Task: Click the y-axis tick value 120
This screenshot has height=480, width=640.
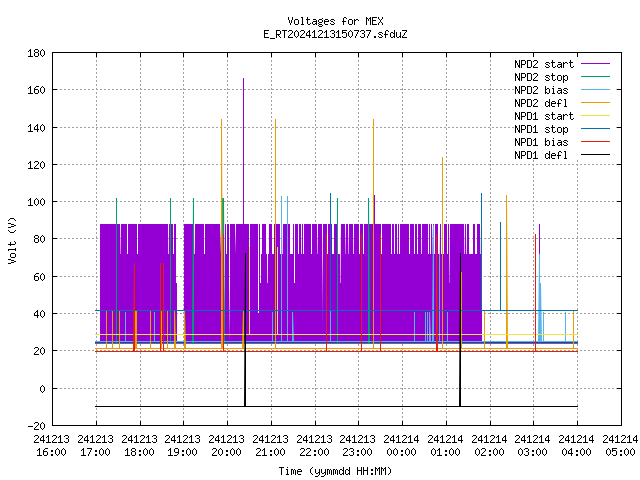Action: point(36,165)
